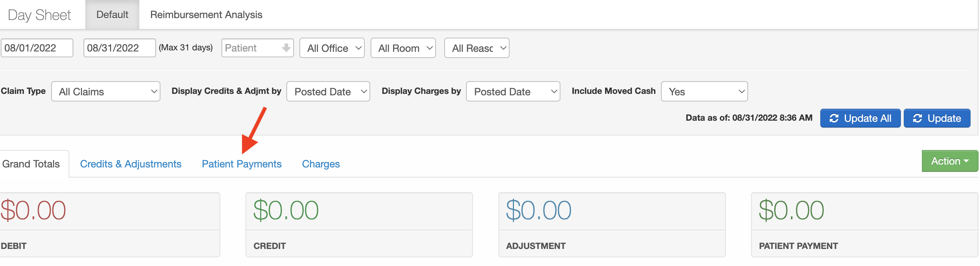
Task: Switch to Reimbursement Analysis tab
Action: click(x=206, y=14)
